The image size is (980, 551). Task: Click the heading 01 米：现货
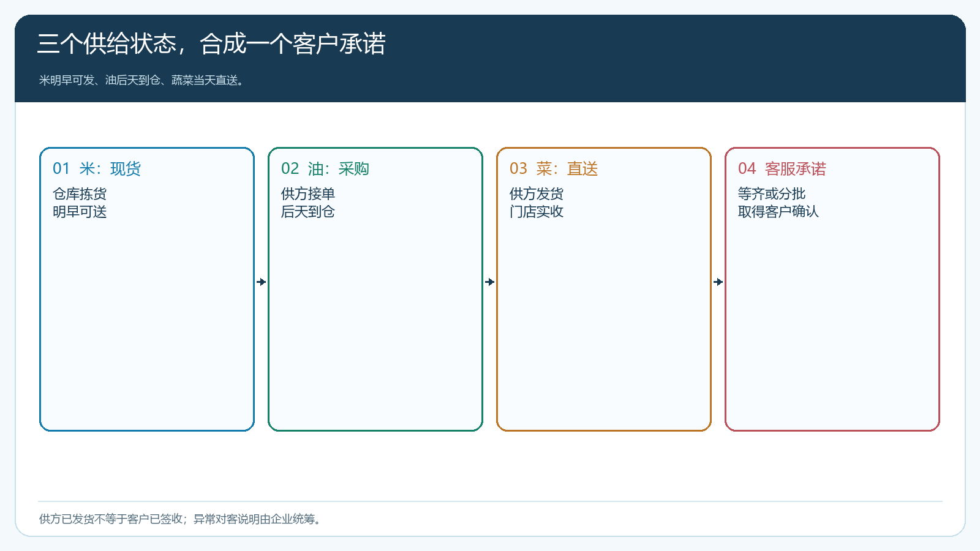[x=97, y=169]
